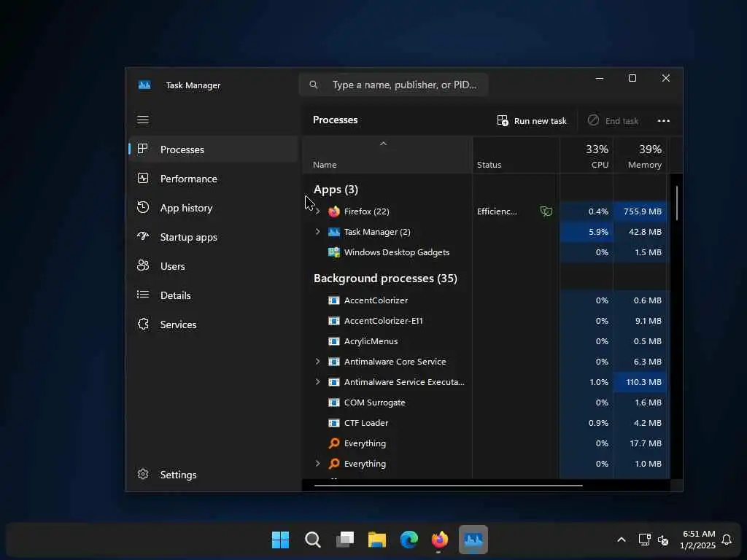Click the Performance sidebar icon
The image size is (747, 560).
pyautogui.click(x=143, y=178)
